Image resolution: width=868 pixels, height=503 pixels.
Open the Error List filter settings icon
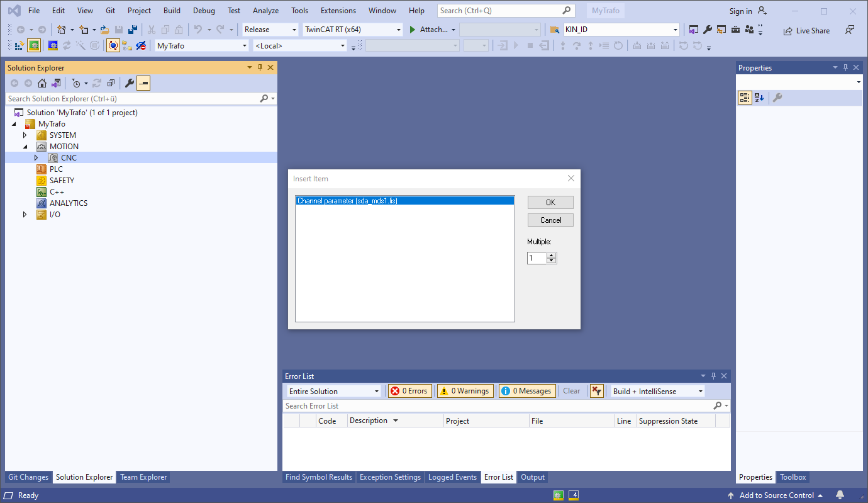596,391
